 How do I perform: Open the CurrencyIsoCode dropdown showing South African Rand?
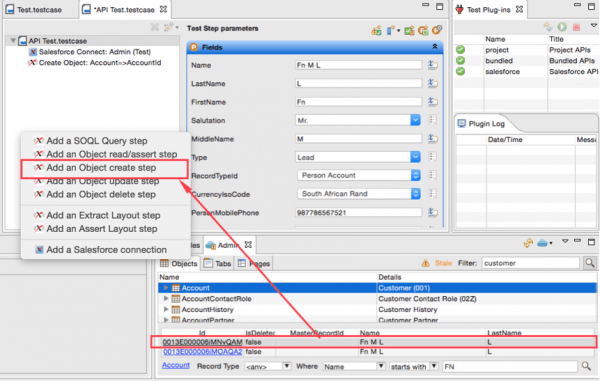pyautogui.click(x=416, y=194)
